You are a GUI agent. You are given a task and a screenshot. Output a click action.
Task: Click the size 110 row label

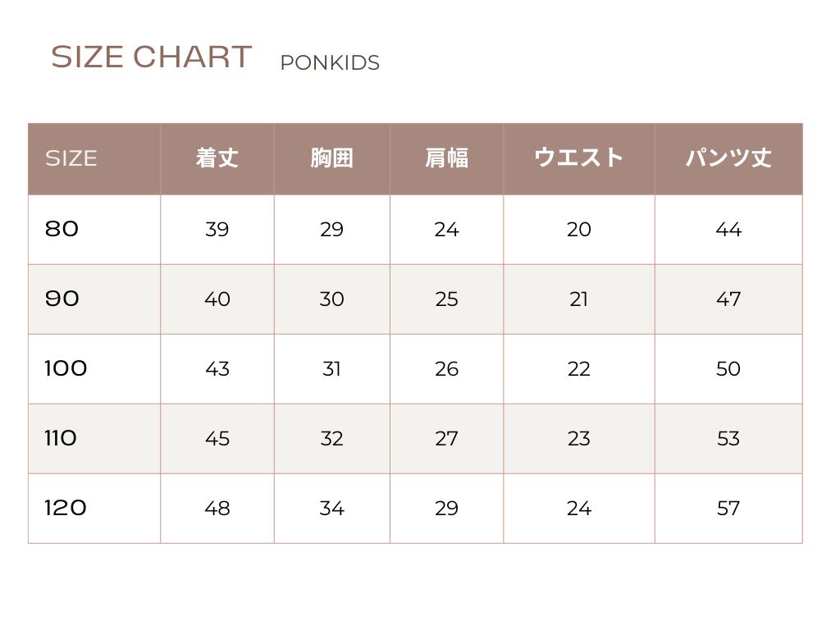pyautogui.click(x=61, y=438)
